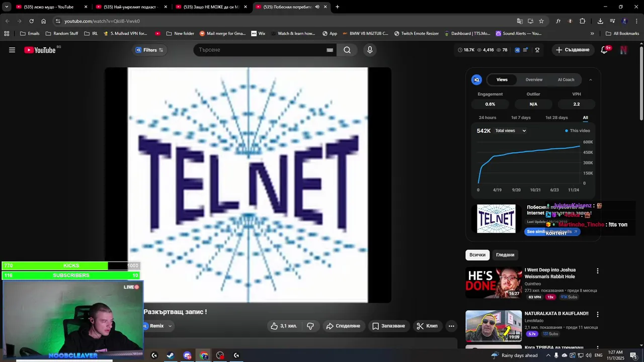Open options for NATURALKATA video
The image size is (644, 362).
pyautogui.click(x=598, y=314)
